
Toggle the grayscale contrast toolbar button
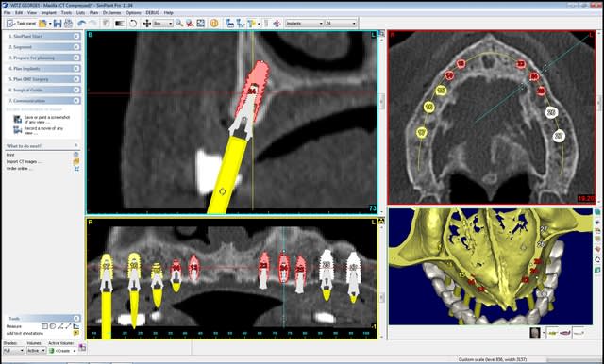click(120, 24)
